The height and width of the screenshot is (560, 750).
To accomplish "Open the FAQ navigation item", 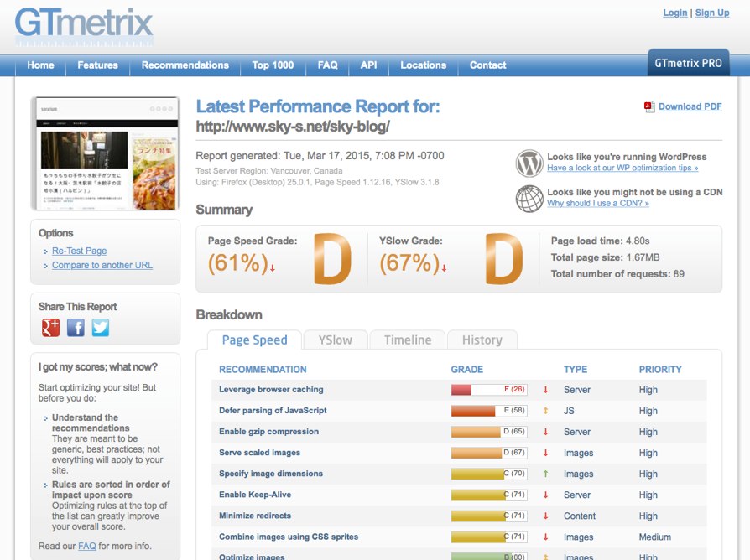I will [328, 65].
